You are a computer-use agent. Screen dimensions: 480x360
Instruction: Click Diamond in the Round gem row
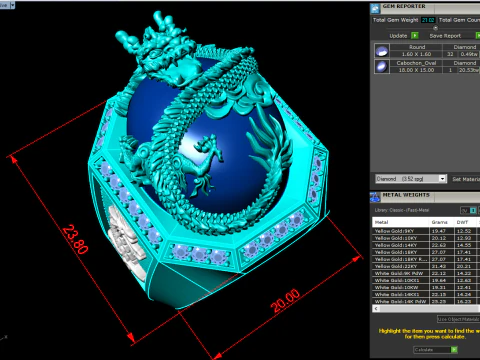pyautogui.click(x=465, y=47)
